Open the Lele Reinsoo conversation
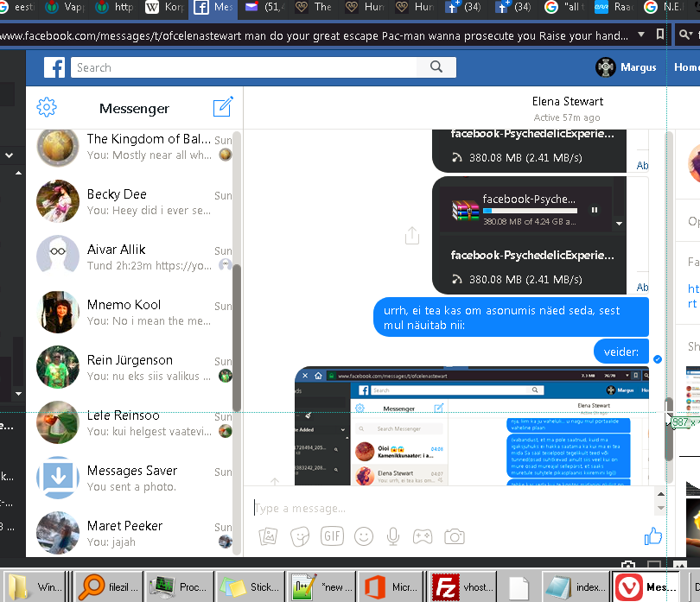Viewport: 700px width, 602px height. pyautogui.click(x=133, y=423)
